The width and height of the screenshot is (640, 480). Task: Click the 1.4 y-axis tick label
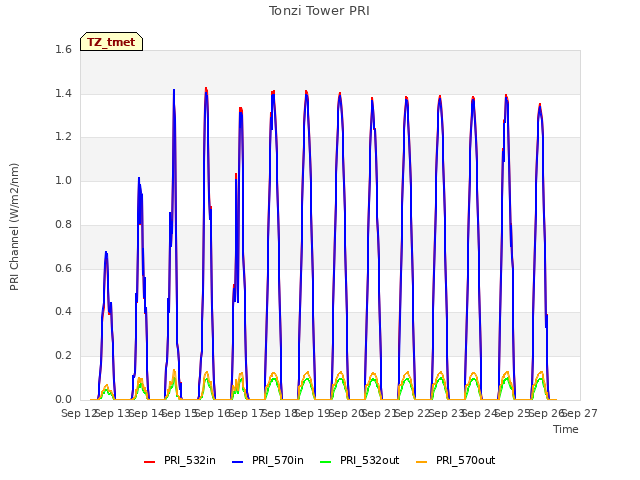point(63,93)
